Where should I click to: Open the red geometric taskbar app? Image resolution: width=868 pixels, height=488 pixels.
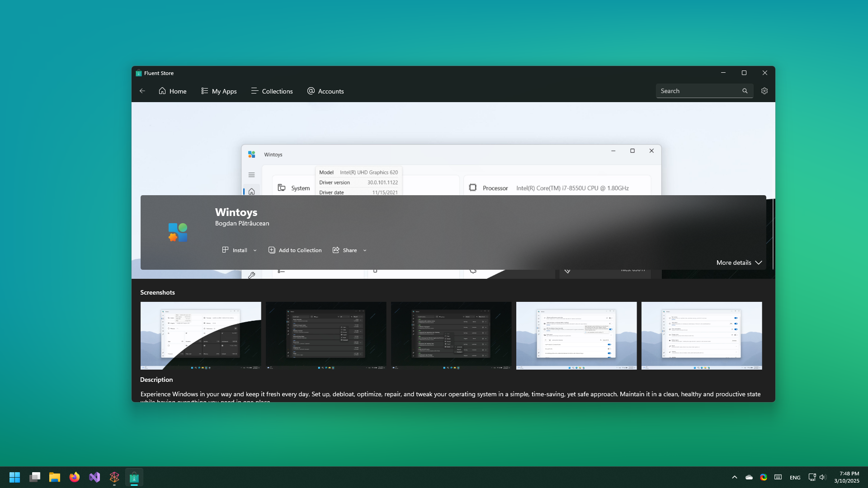click(114, 477)
